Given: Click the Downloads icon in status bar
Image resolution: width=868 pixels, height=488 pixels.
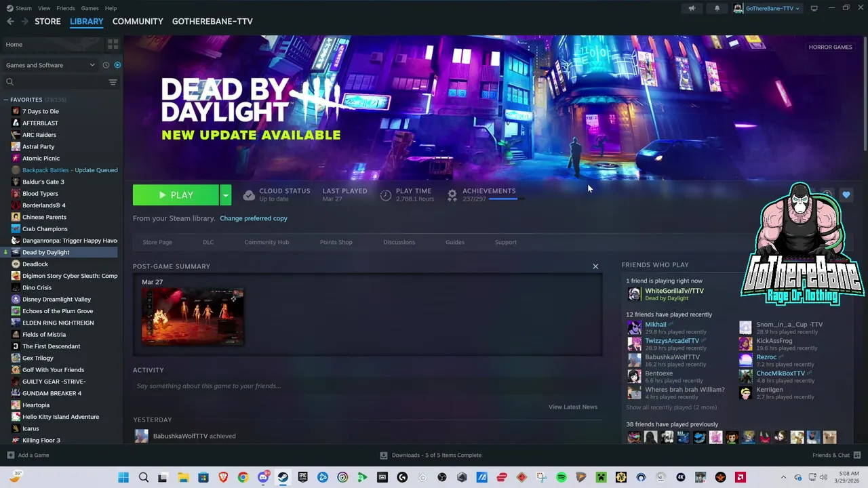Looking at the screenshot, I should [x=384, y=455].
